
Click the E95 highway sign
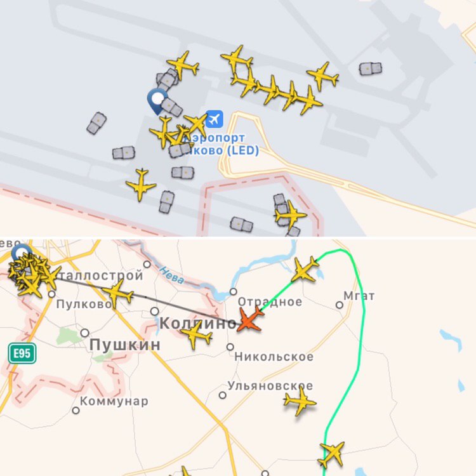22,353
